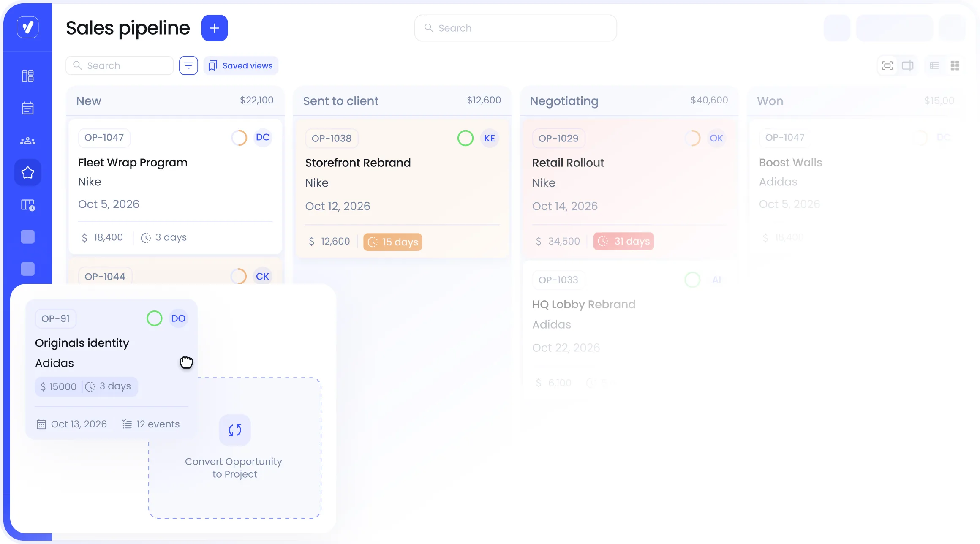Image resolution: width=980 pixels, height=544 pixels.
Task: Toggle the fullscreen focus view icon
Action: pos(887,65)
